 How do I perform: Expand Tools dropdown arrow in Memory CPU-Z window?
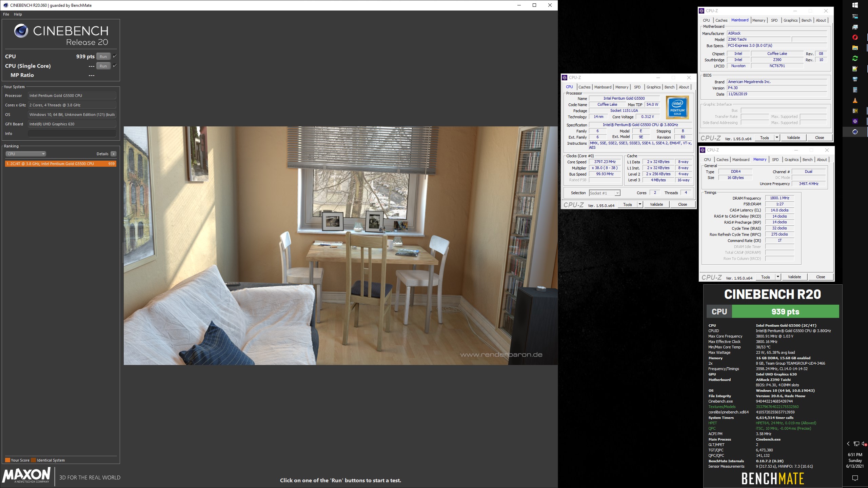(x=777, y=277)
